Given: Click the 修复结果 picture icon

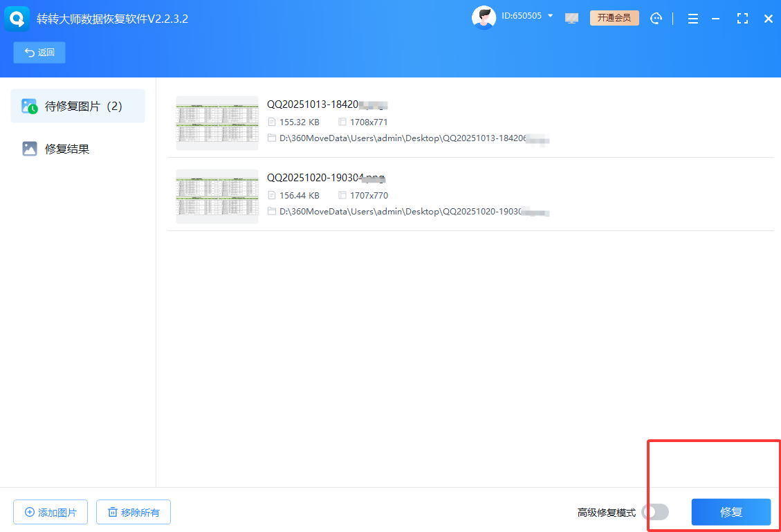Looking at the screenshot, I should (29, 149).
